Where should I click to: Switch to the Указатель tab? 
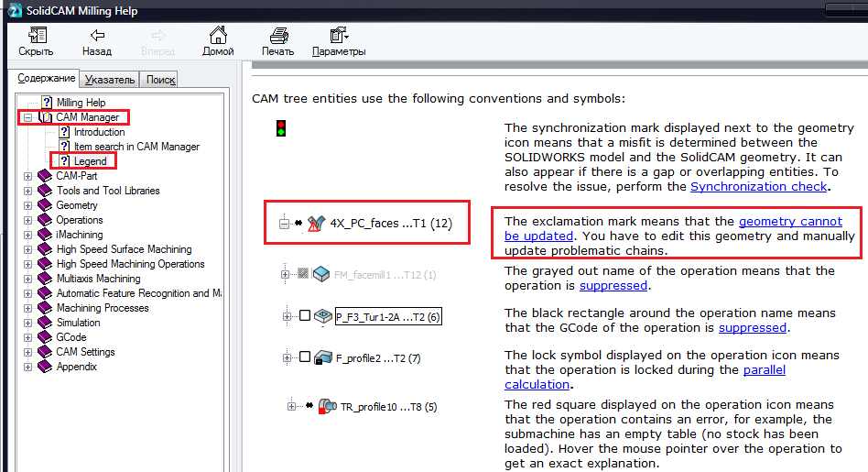click(x=110, y=80)
